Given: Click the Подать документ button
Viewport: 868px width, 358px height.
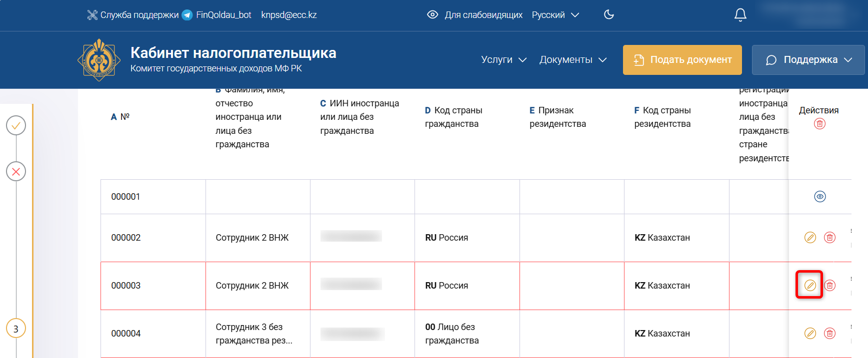Looking at the screenshot, I should 682,60.
